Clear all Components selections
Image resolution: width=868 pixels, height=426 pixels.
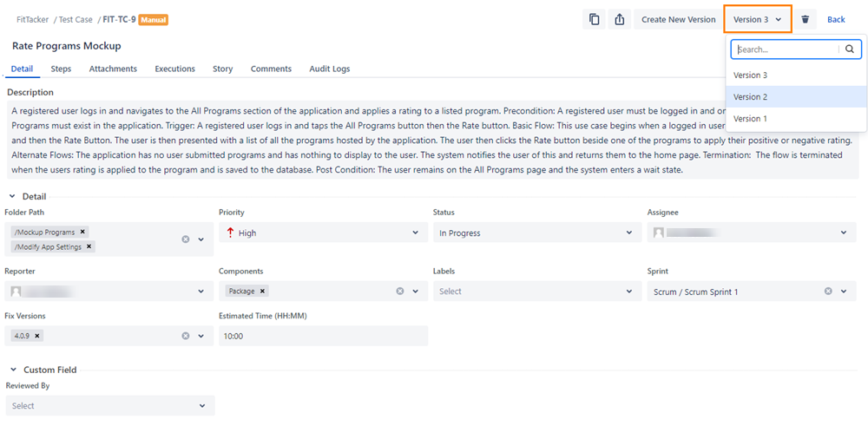click(x=400, y=291)
